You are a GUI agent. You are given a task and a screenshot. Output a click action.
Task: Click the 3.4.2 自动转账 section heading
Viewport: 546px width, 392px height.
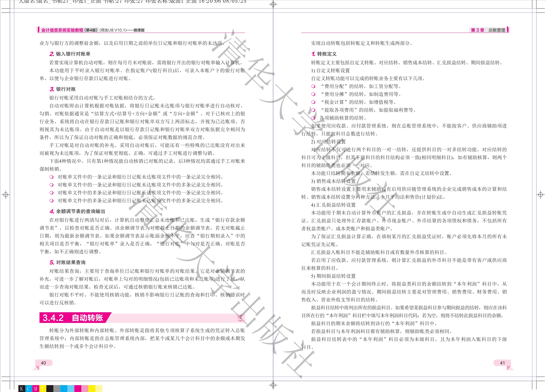pos(73,318)
